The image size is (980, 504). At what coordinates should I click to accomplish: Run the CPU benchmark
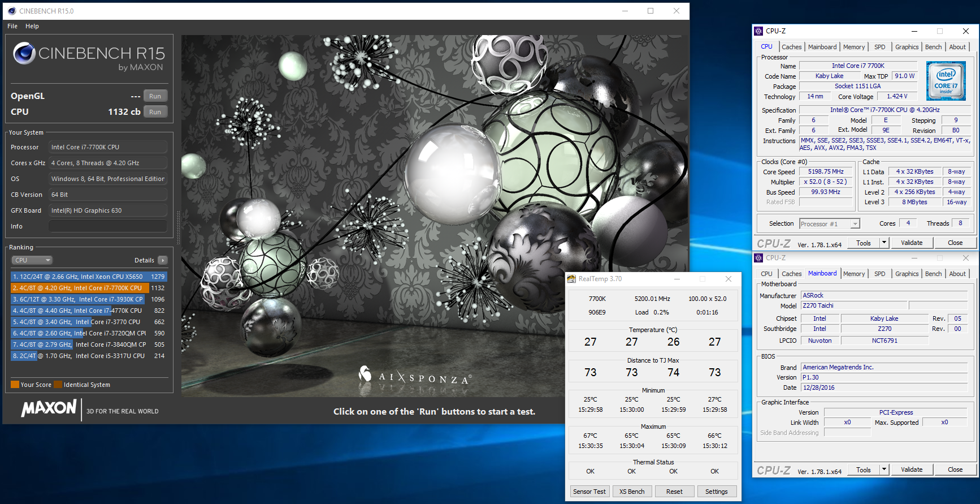(x=155, y=112)
